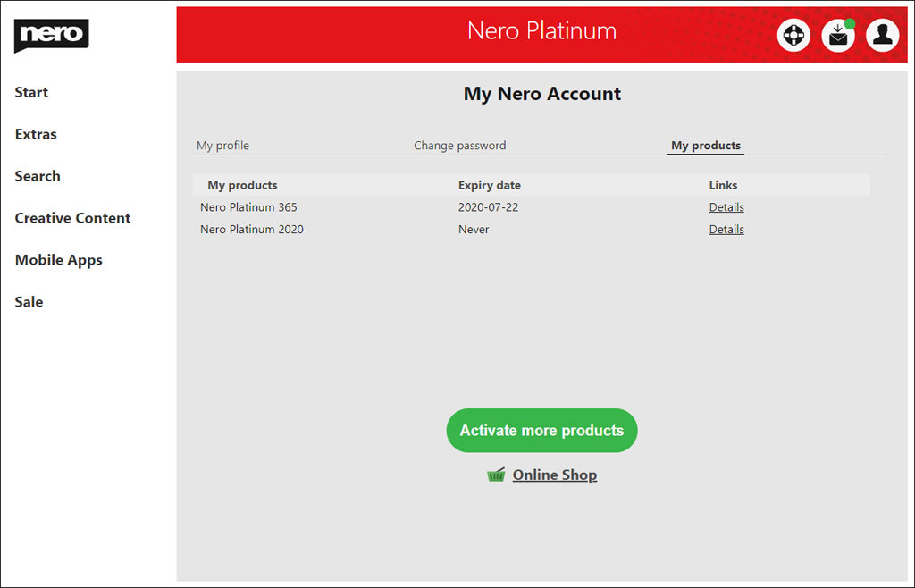This screenshot has width=915, height=588.
Task: Open the support help icon
Action: 793,35
